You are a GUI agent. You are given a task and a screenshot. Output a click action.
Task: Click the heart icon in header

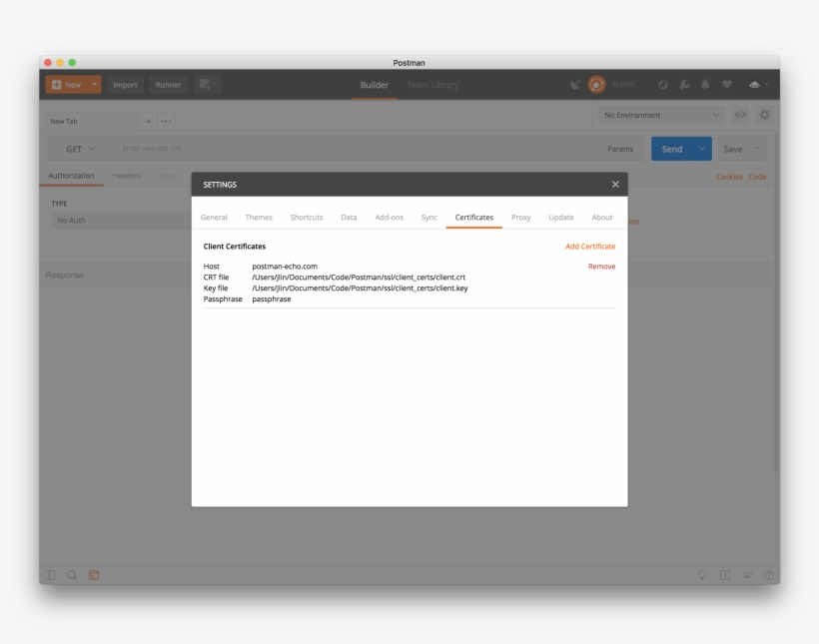[x=727, y=85]
